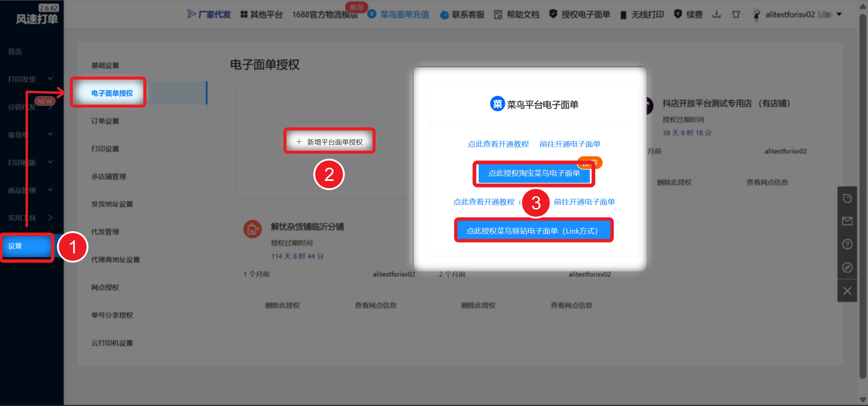This screenshot has height=406, width=868.
Task: Go to 首页 in left sidebar
Action: point(15,52)
